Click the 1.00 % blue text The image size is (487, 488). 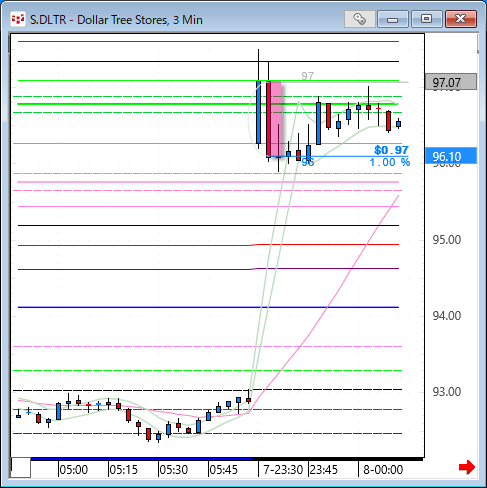pos(390,162)
